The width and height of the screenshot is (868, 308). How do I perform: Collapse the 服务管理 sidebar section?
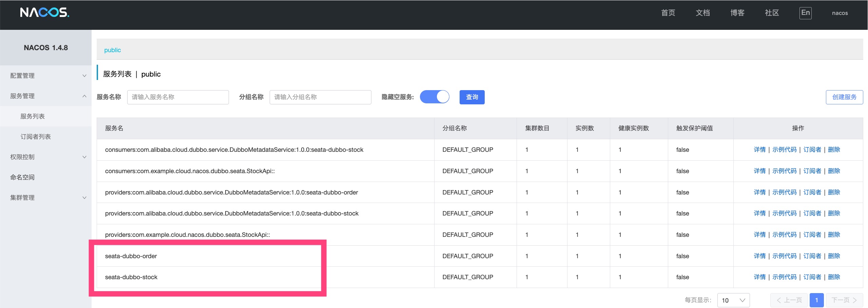(46, 96)
